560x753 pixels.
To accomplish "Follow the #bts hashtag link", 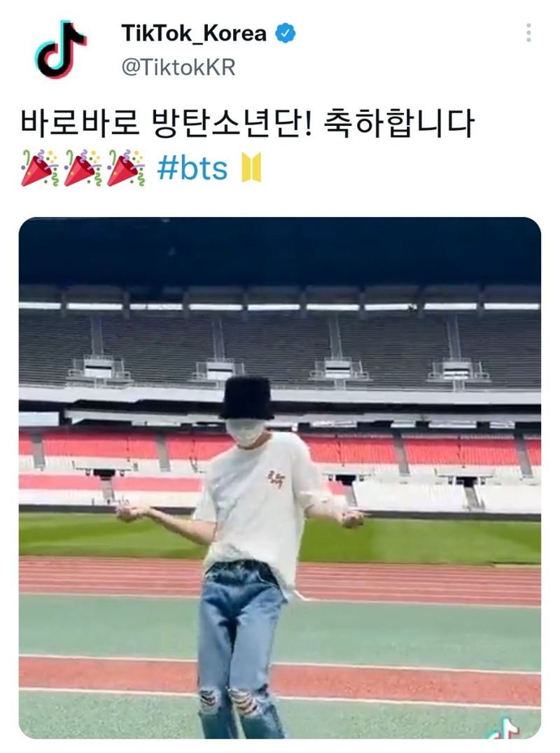I will 192,169.
